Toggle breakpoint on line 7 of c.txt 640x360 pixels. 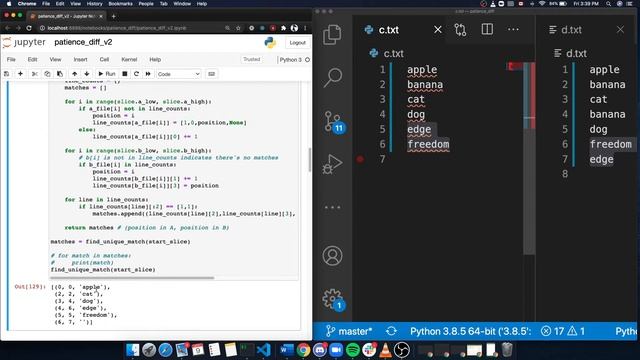[360, 159]
